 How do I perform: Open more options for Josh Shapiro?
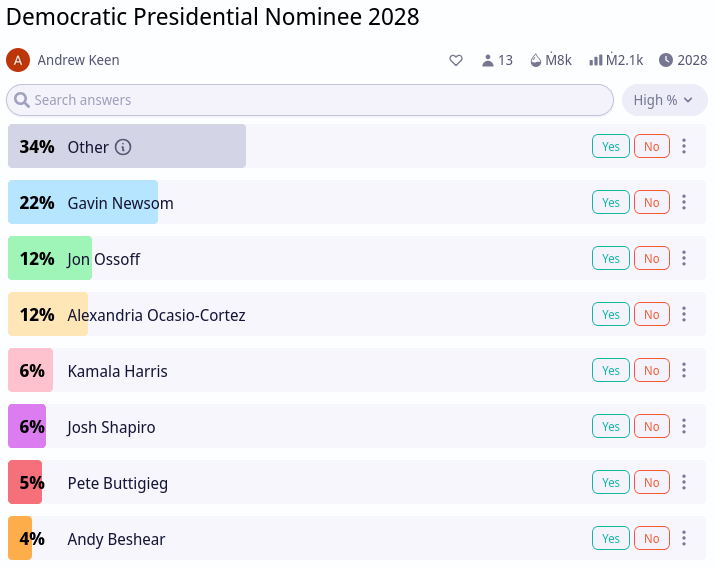click(x=684, y=426)
